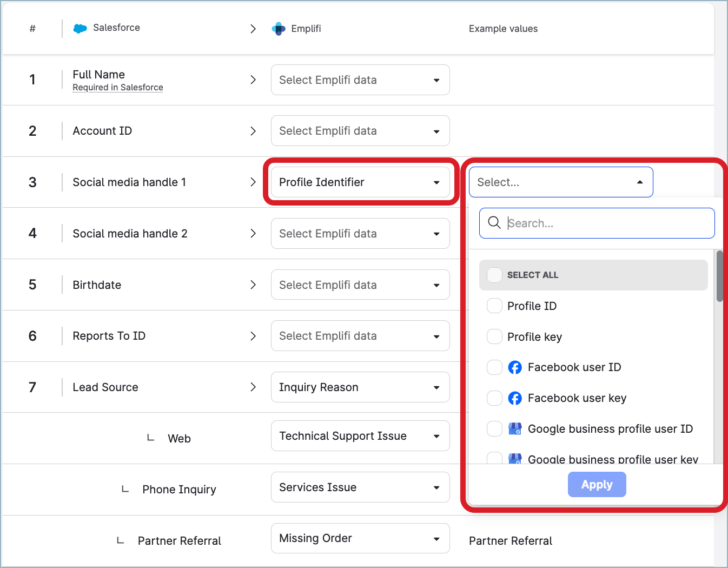Click the chevron arrow next to Full Name

253,80
